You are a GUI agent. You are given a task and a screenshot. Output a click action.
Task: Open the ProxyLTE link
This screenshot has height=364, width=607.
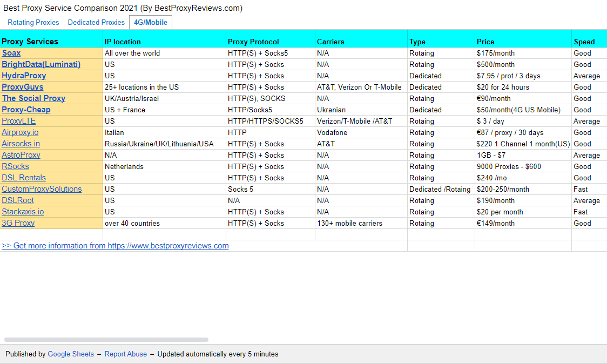[18, 121]
